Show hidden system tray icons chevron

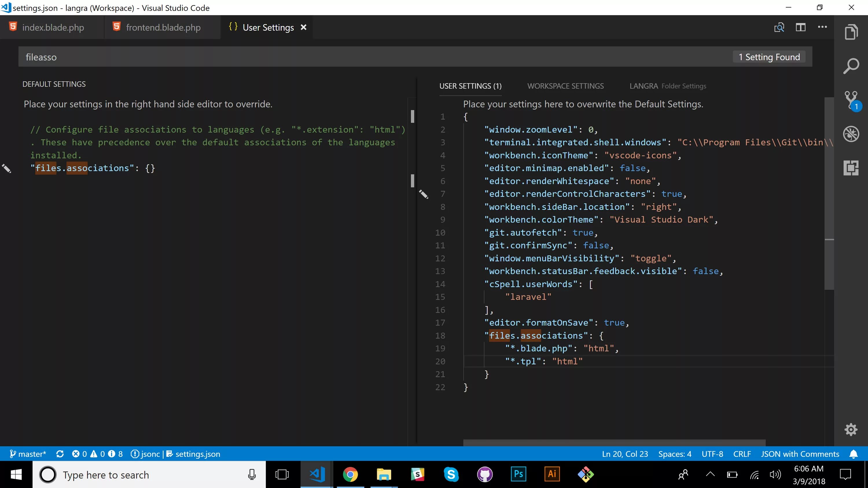(x=710, y=474)
